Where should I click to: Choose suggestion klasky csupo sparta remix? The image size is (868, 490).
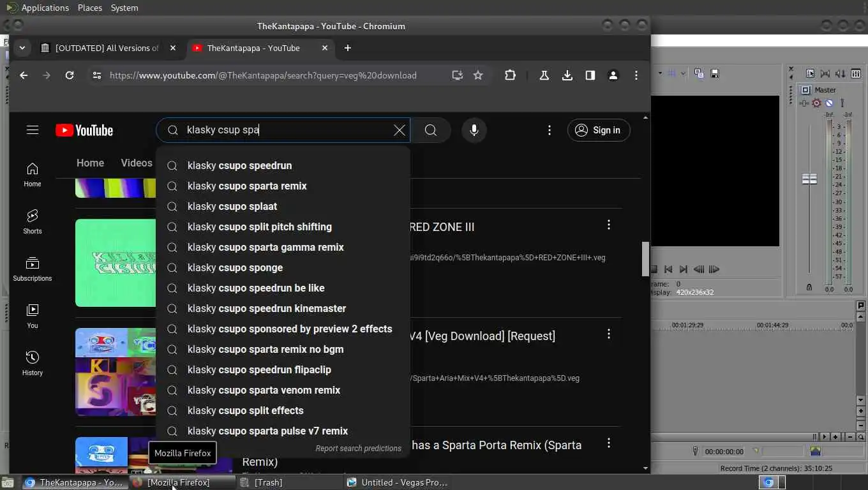283,186
